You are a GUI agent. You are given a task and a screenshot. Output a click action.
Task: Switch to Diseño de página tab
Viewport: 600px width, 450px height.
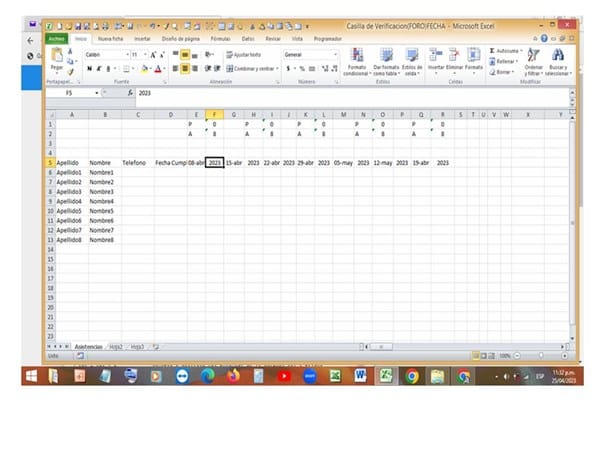(181, 39)
